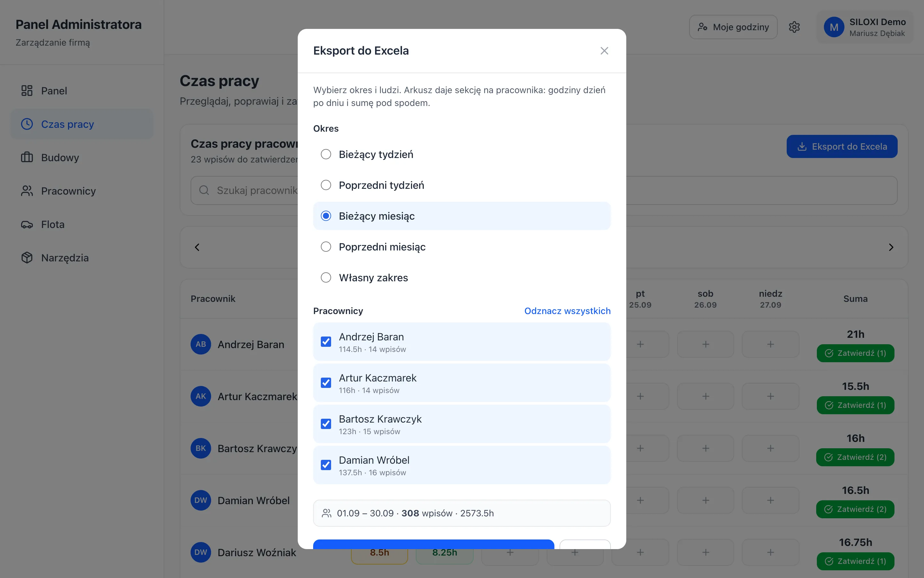
Task: Click the search magnifier icon
Action: (x=204, y=190)
